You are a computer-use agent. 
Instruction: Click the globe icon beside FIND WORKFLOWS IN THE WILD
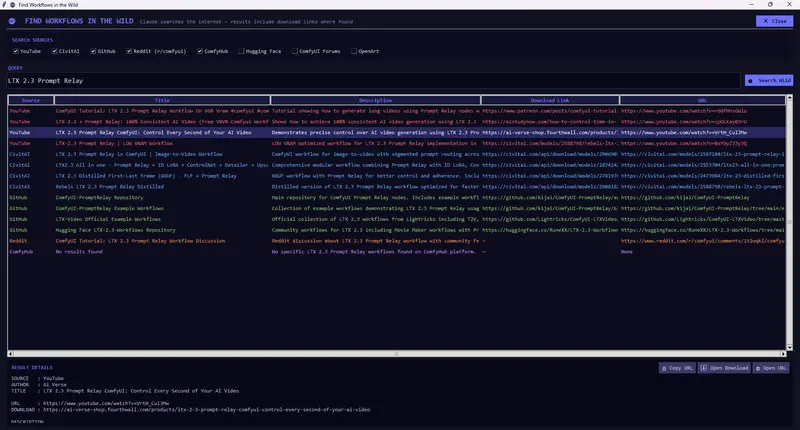12,21
